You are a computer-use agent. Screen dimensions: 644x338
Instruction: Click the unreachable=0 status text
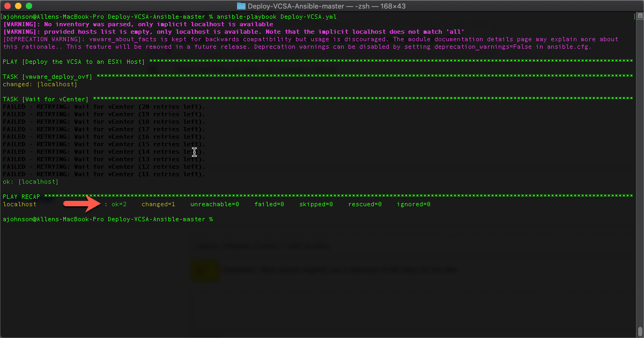[214, 204]
